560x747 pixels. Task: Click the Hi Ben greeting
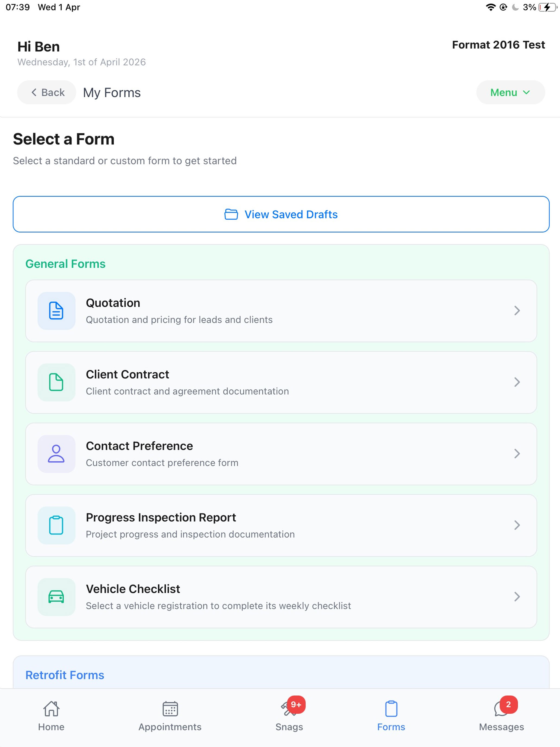click(x=39, y=47)
